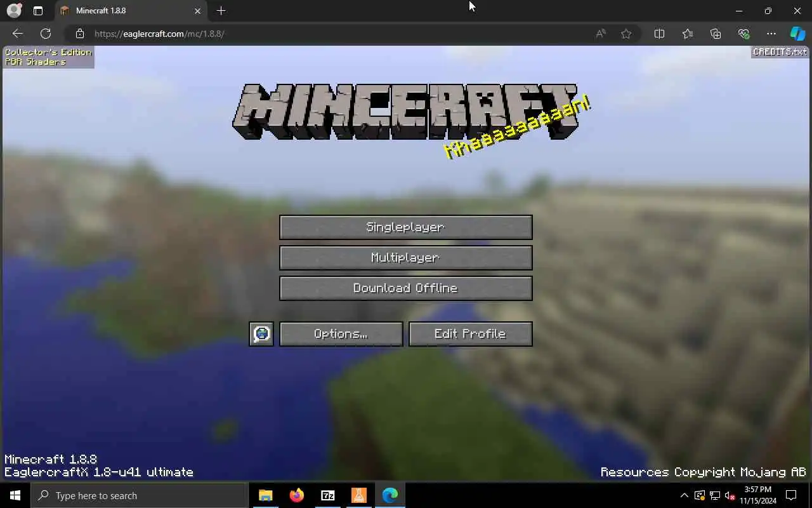The image size is (812, 508).
Task: Click the muted volume tray icon
Action: point(730,495)
